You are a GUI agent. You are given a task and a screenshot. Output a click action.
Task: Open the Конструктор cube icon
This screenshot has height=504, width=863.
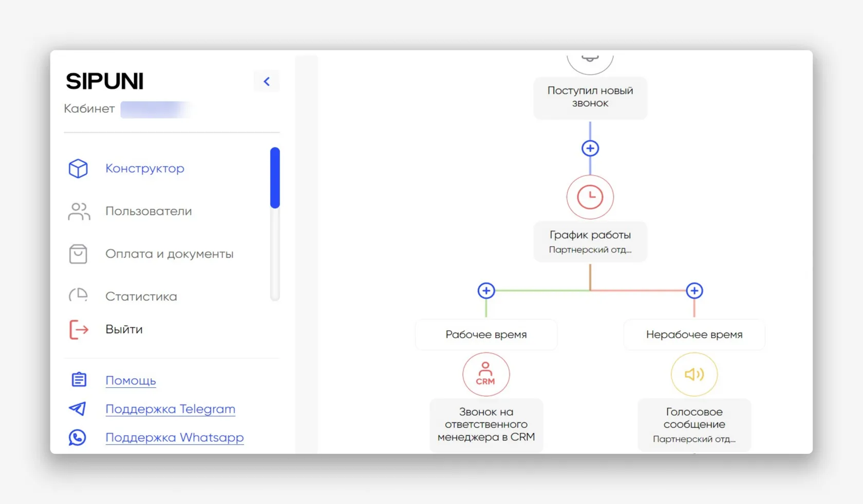78,168
